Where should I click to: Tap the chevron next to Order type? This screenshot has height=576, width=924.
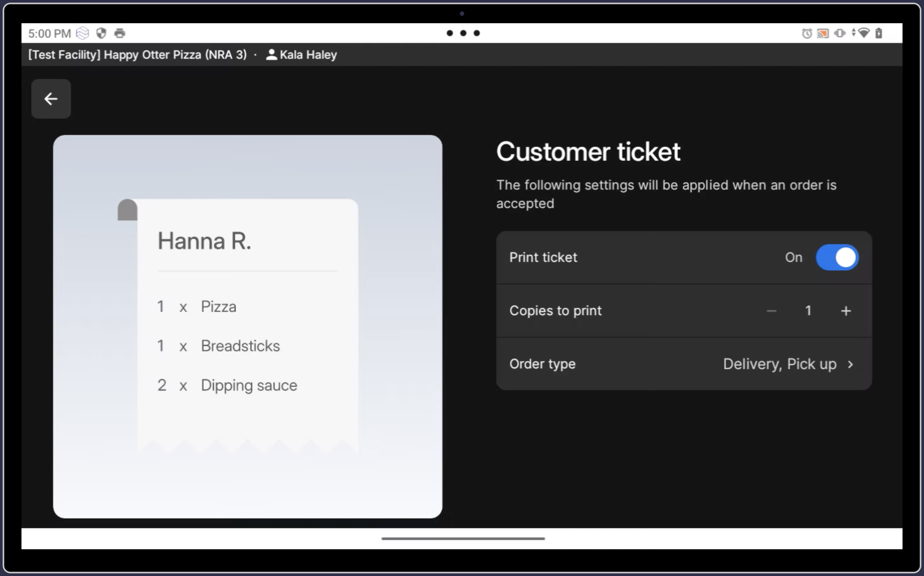coord(850,364)
